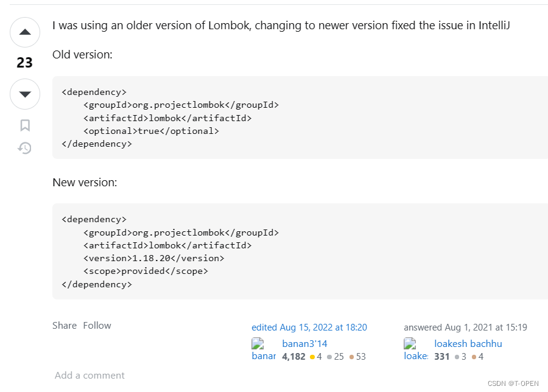Upvote this answer with the up arrow
Screen dimensions: 548x392
point(25,32)
